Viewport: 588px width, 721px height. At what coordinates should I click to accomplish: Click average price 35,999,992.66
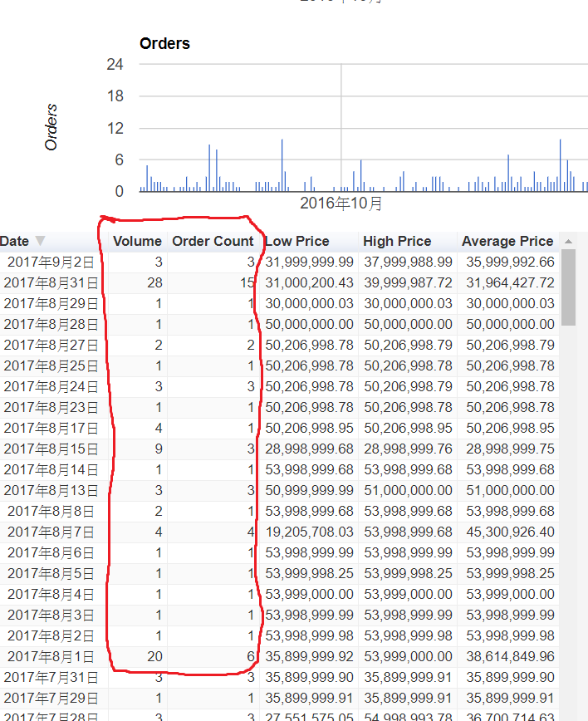point(510,262)
